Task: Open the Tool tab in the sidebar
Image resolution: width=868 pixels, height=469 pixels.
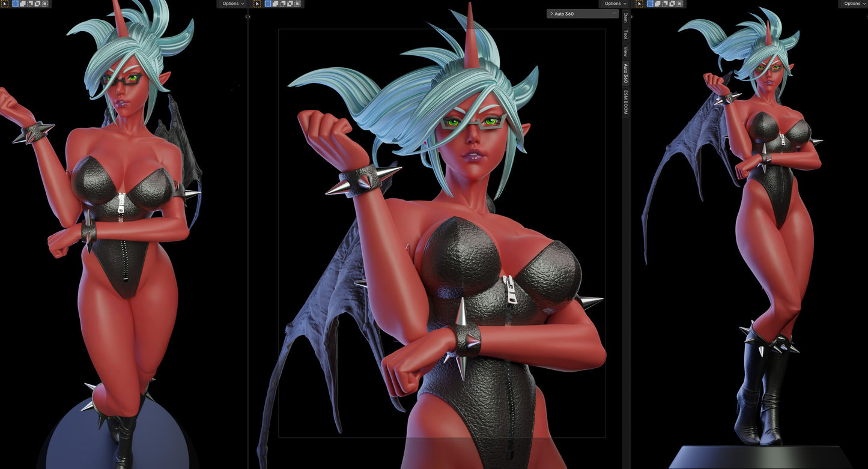Action: point(625,37)
